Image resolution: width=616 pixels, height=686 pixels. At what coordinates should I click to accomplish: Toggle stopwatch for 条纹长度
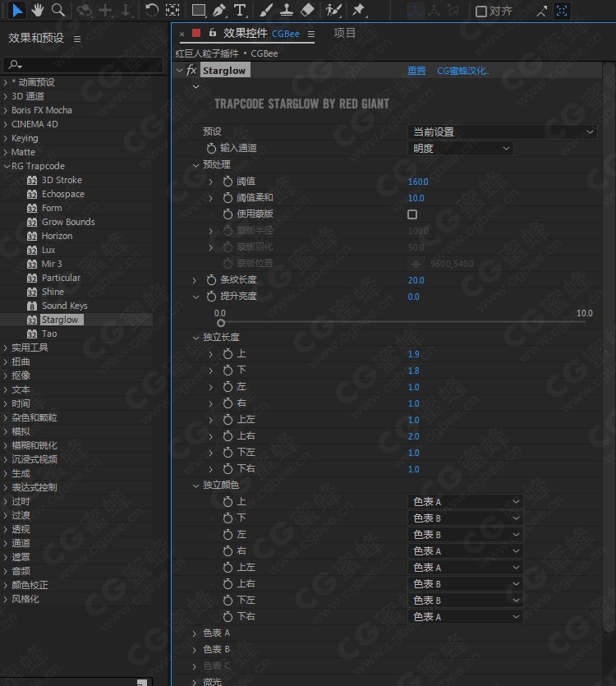[211, 280]
